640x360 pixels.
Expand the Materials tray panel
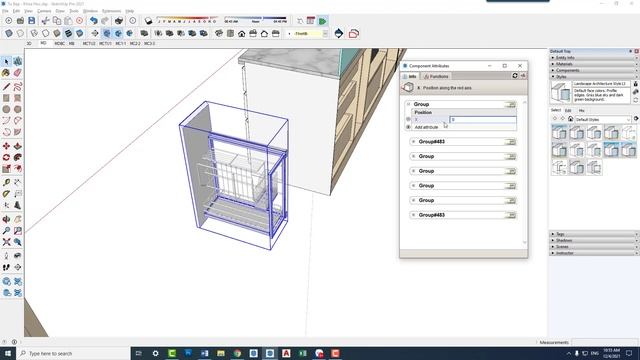(592, 64)
